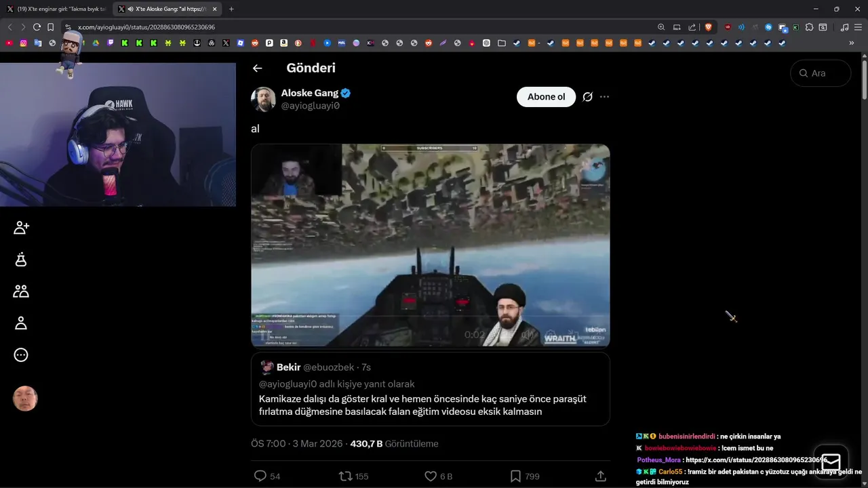The image size is (868, 488).
Task: Click the share page icon in address bar
Action: coord(692,27)
